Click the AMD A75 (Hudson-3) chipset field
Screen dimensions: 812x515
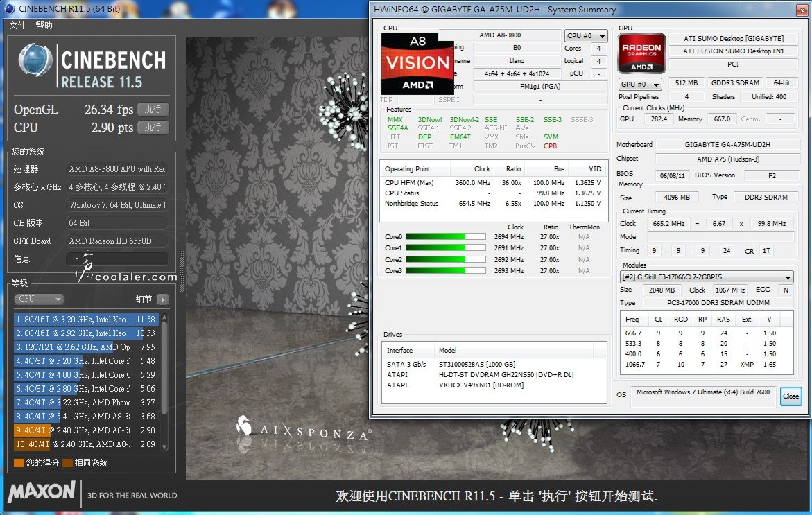point(727,159)
